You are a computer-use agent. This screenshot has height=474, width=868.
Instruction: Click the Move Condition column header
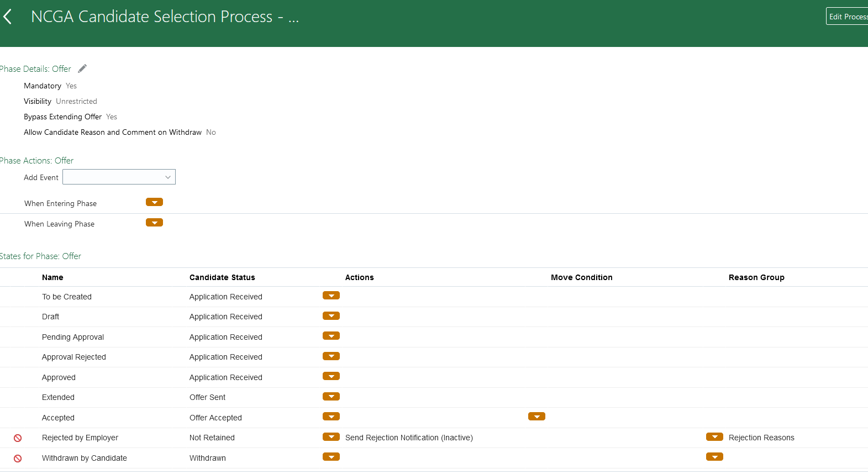coord(582,277)
